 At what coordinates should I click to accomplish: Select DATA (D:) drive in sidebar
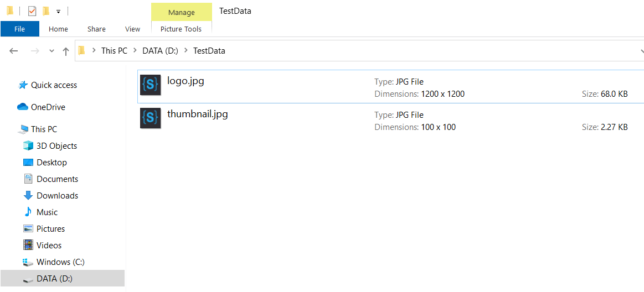tap(54, 279)
